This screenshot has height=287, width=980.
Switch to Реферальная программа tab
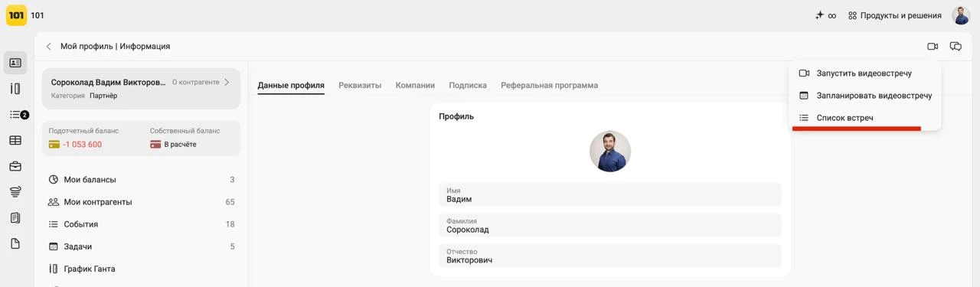(x=550, y=85)
